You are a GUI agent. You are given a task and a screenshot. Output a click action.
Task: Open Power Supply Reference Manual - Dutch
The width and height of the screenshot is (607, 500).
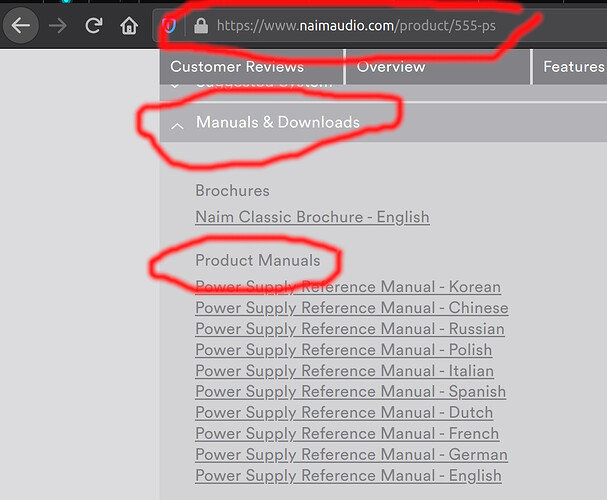(x=344, y=412)
